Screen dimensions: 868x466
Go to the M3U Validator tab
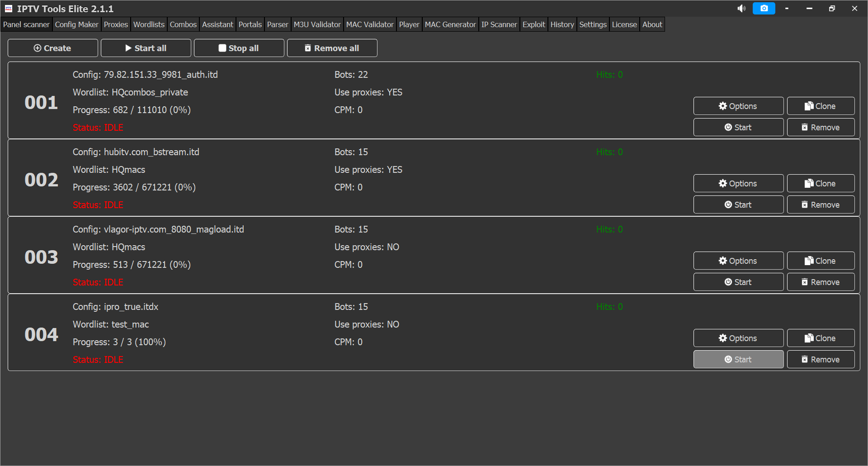pos(317,24)
